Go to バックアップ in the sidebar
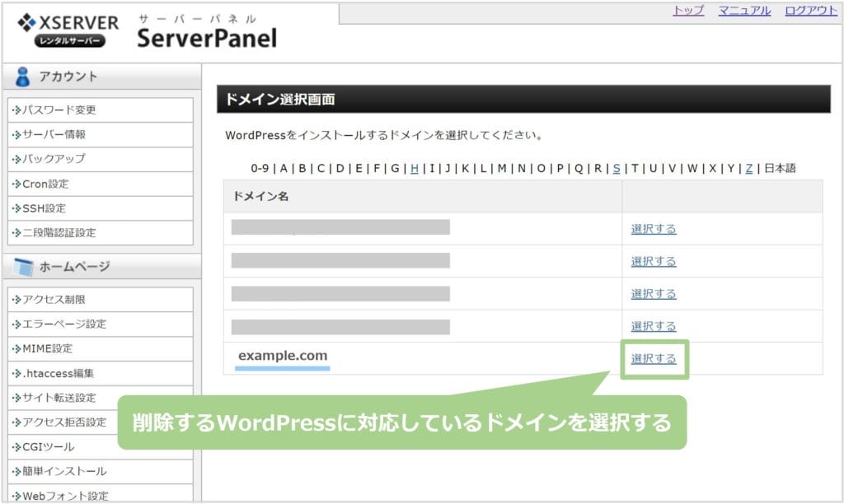844x504 pixels. (101, 159)
